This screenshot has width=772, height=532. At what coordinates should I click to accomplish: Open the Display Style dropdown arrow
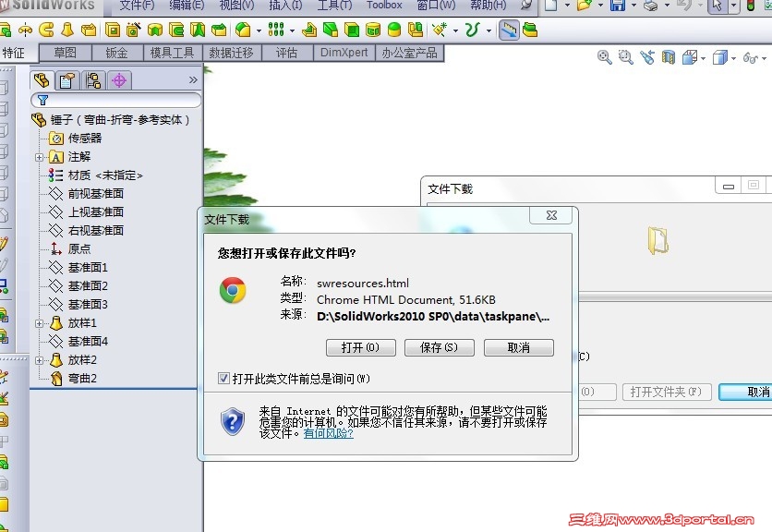[733, 58]
